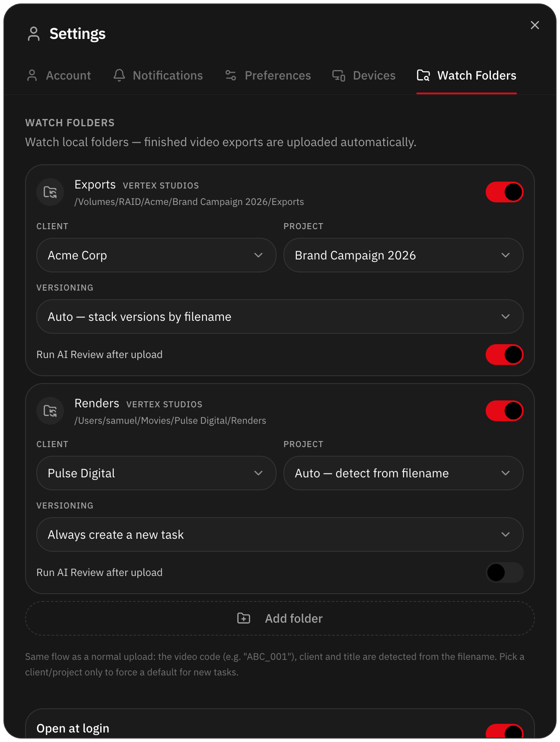
Task: Click the Exports folder path text
Action: [189, 202]
